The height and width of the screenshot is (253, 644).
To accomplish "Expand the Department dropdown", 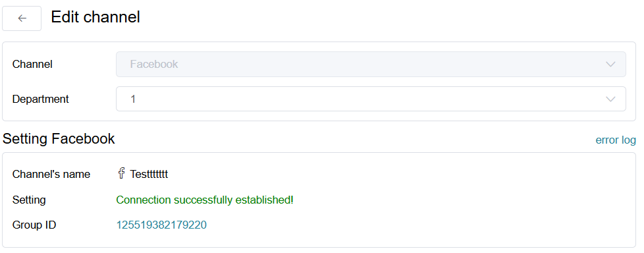I will pyautogui.click(x=371, y=99).
